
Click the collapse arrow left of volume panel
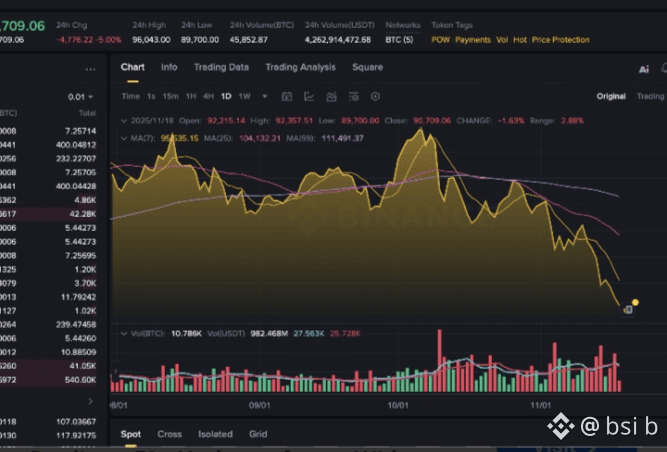tap(114, 371)
